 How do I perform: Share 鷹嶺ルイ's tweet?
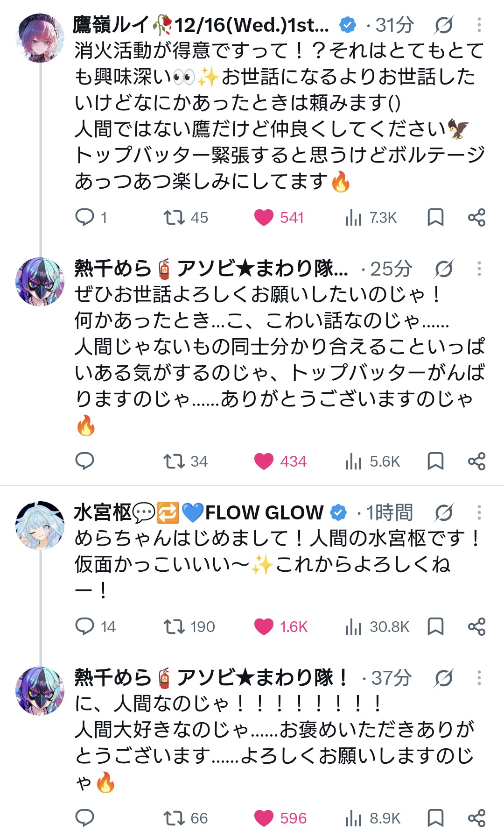pyautogui.click(x=476, y=218)
